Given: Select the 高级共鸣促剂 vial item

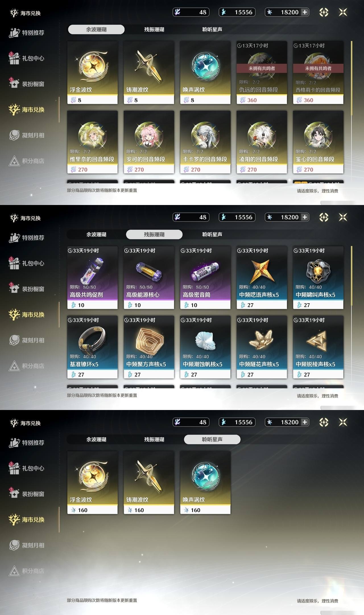Looking at the screenshot, I should pyautogui.click(x=92, y=278).
